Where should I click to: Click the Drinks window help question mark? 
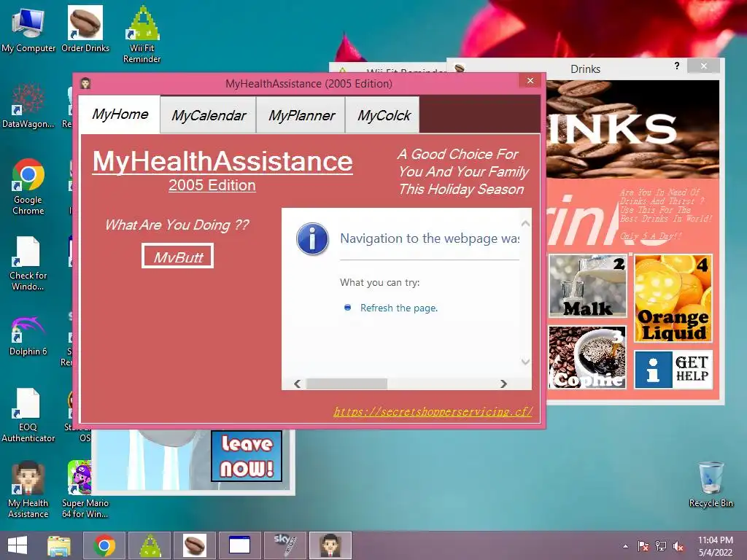click(x=677, y=66)
